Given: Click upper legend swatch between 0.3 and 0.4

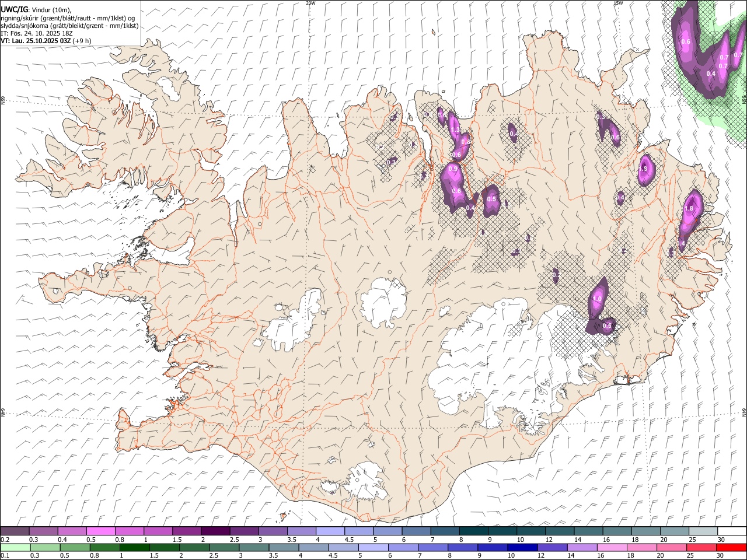Looking at the screenshot, I should [43, 531].
